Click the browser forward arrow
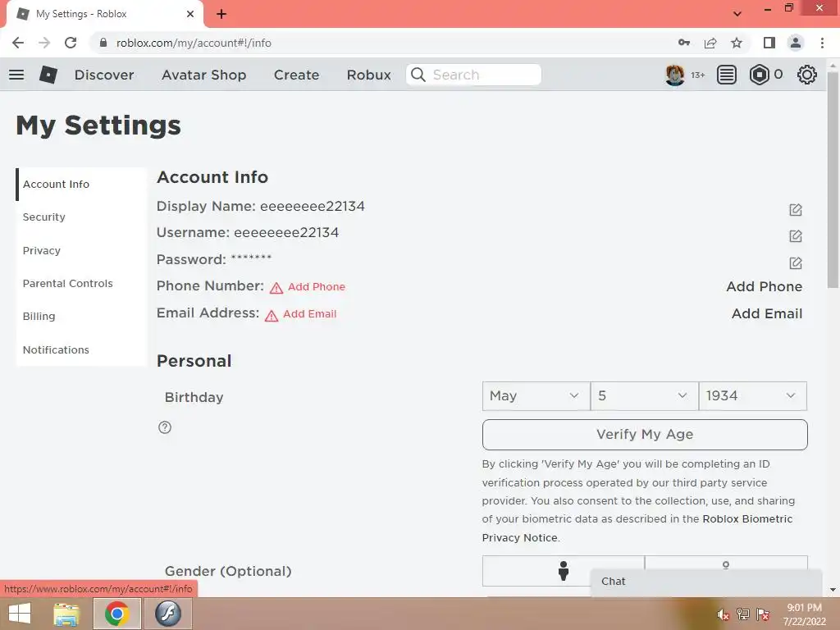 point(44,43)
